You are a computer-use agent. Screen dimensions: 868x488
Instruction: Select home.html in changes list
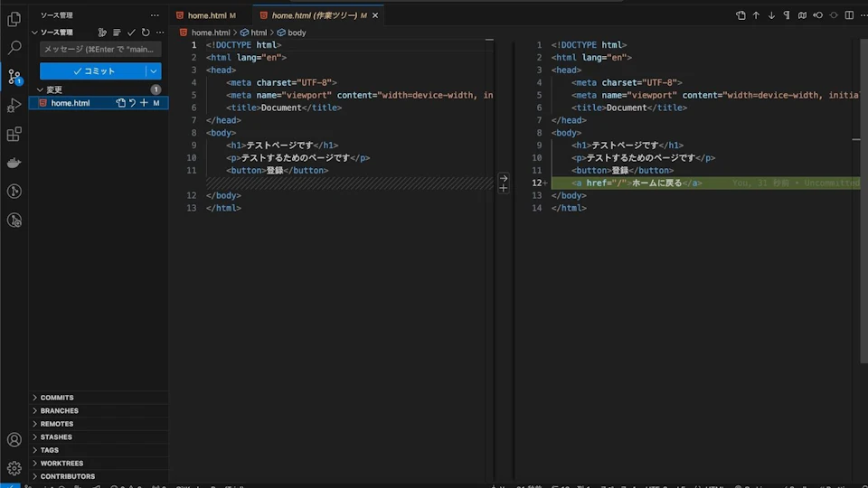pyautogui.click(x=71, y=103)
